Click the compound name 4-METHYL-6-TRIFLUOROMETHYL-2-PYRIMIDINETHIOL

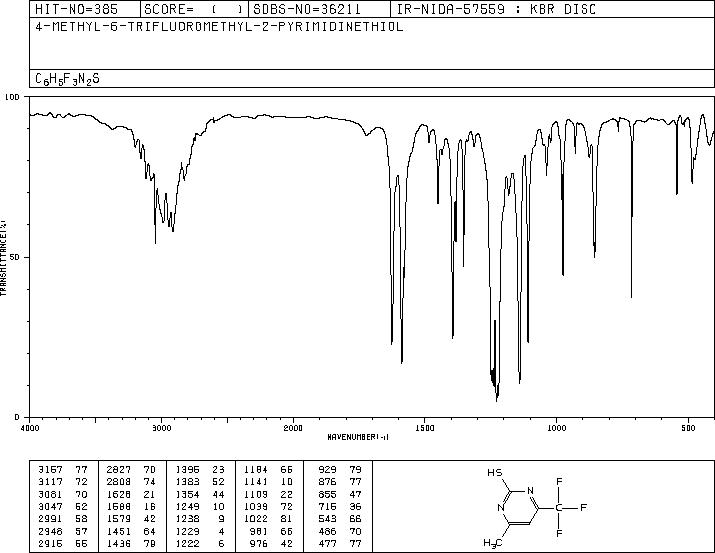pyautogui.click(x=219, y=27)
